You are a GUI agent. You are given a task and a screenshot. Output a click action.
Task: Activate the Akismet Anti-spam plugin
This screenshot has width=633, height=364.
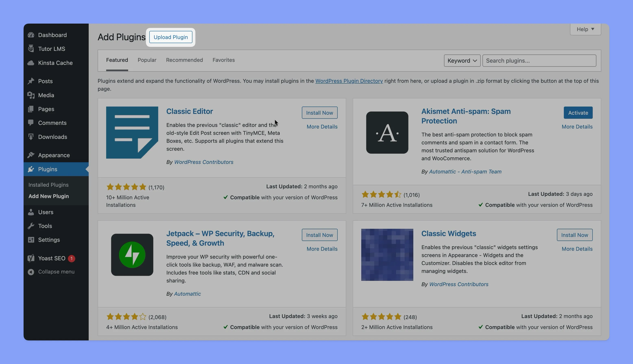click(578, 112)
